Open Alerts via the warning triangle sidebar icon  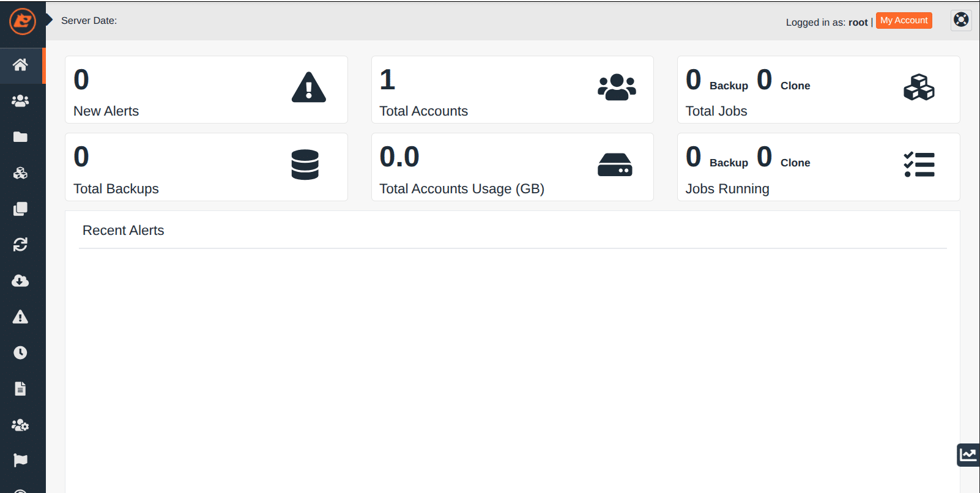point(20,317)
